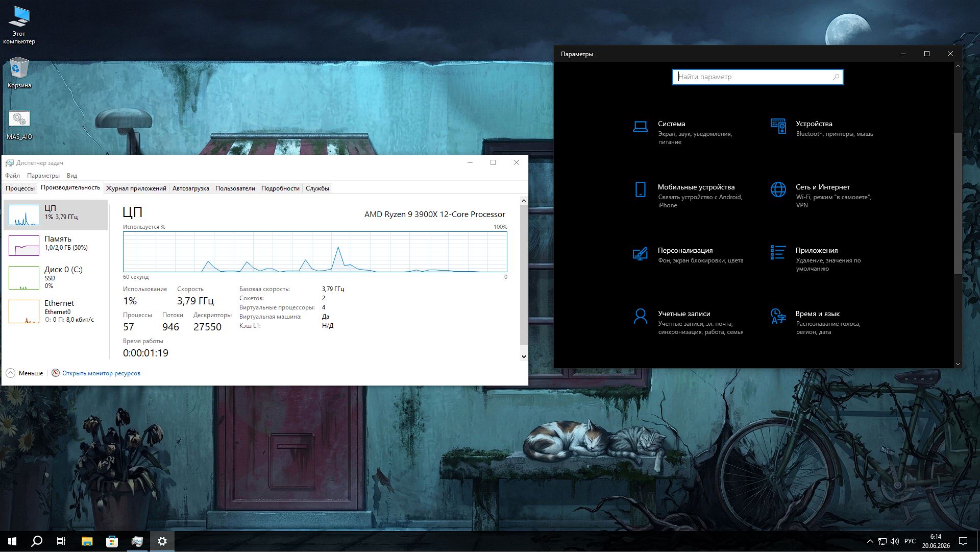
Task: Click the Дескрипторы value 27550
Action: [207, 327]
